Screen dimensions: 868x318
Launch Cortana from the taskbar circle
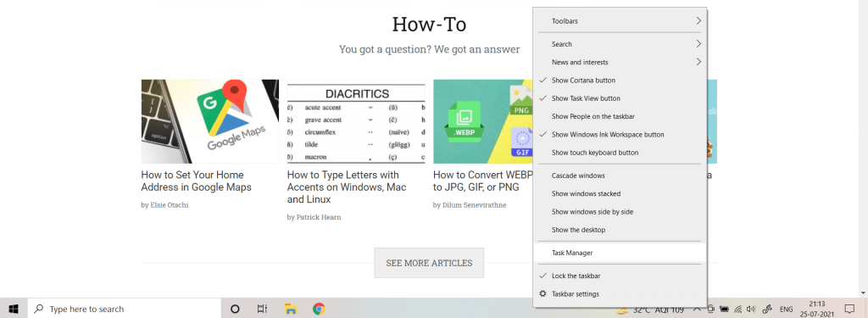pos(235,310)
